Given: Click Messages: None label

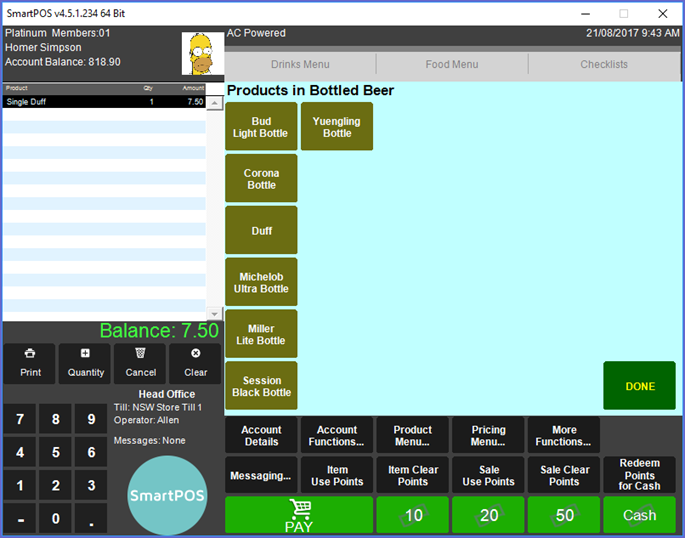Looking at the screenshot, I should click(x=149, y=440).
